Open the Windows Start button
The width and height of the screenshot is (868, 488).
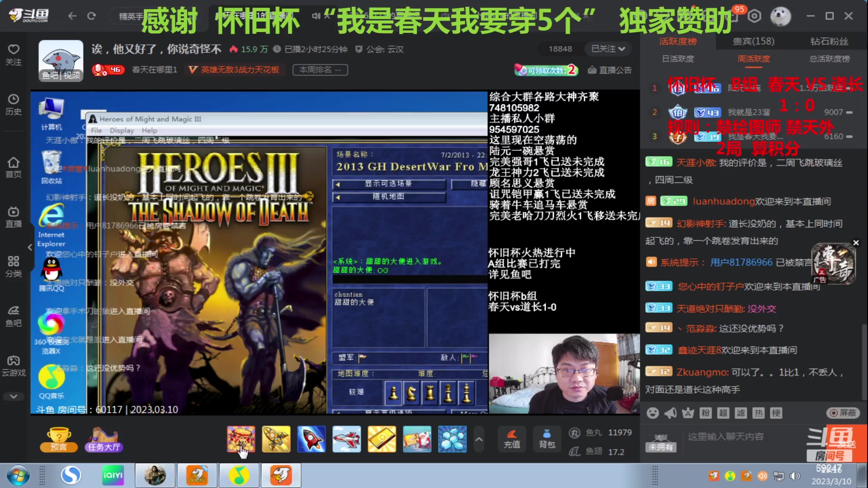click(18, 476)
